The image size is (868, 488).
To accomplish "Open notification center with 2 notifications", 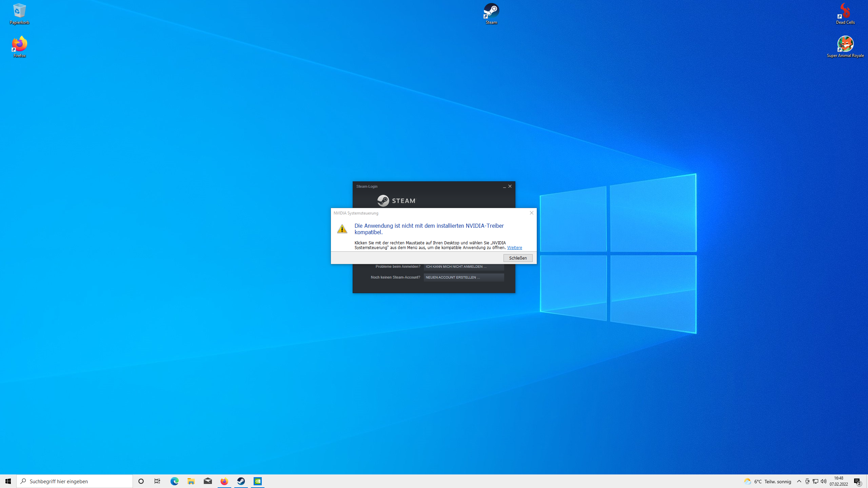I will (x=857, y=482).
